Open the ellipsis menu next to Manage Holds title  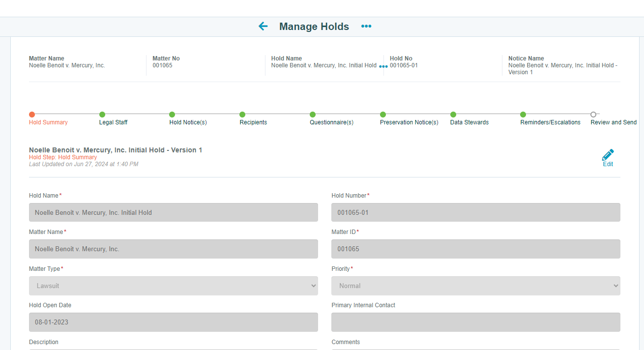pos(366,27)
